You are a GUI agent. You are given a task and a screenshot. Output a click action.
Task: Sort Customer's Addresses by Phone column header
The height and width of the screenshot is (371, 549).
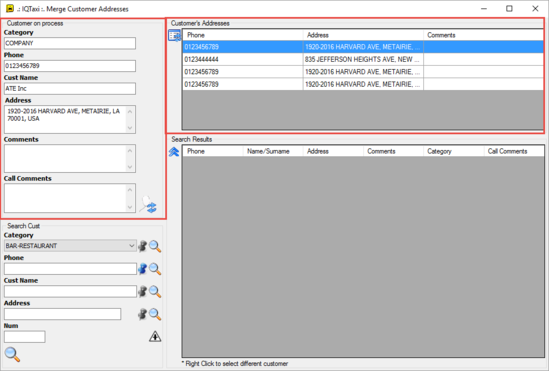243,35
